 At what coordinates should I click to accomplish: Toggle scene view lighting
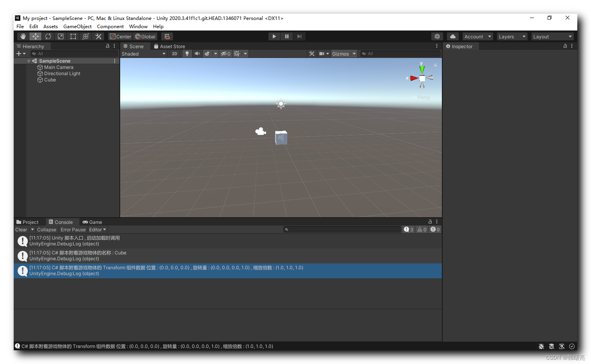click(x=187, y=54)
